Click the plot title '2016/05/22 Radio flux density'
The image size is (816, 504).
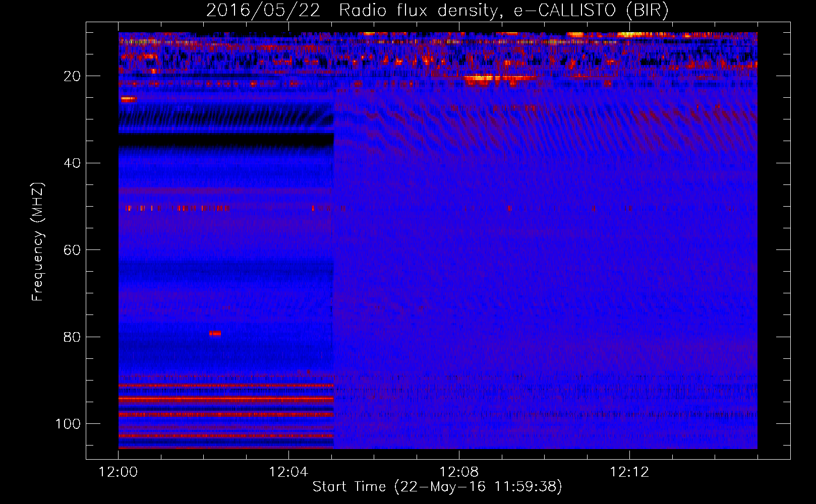pos(352,11)
